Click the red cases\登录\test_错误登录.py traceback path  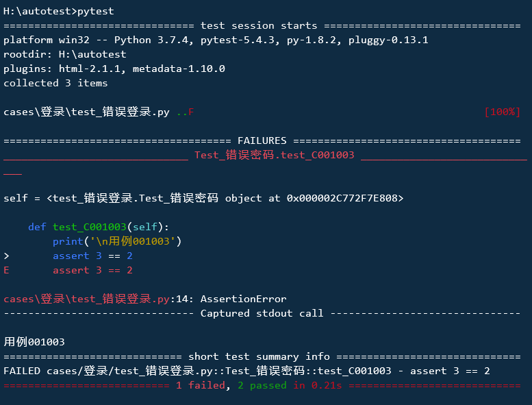coord(86,299)
